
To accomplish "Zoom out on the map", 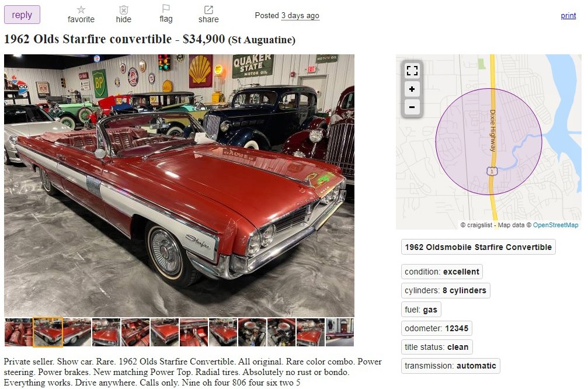I will point(412,107).
